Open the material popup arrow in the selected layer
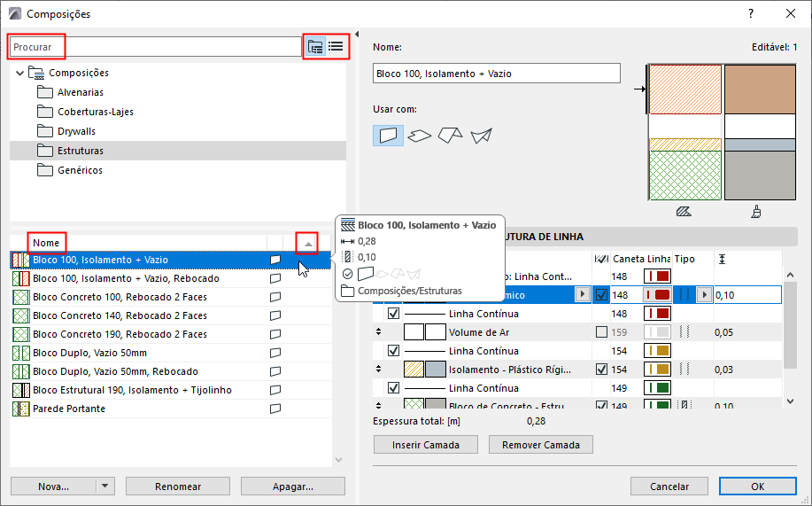The width and height of the screenshot is (812, 506). pyautogui.click(x=583, y=295)
